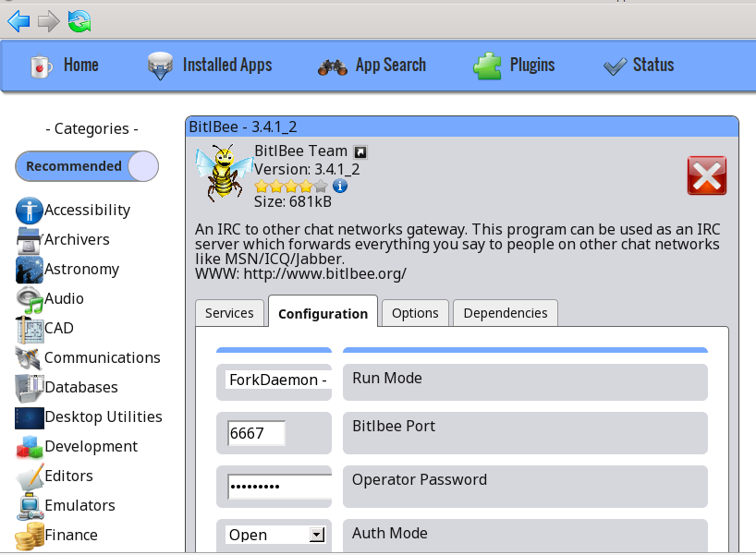Click the Emulators category text
This screenshot has width=756, height=555.
tap(79, 505)
